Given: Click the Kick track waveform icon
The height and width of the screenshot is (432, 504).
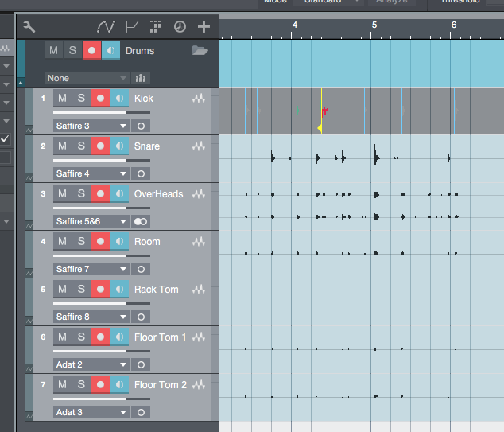Looking at the screenshot, I should pyautogui.click(x=199, y=99).
